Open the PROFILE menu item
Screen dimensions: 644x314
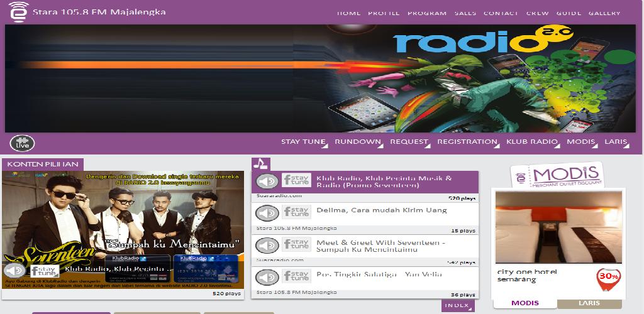[384, 13]
